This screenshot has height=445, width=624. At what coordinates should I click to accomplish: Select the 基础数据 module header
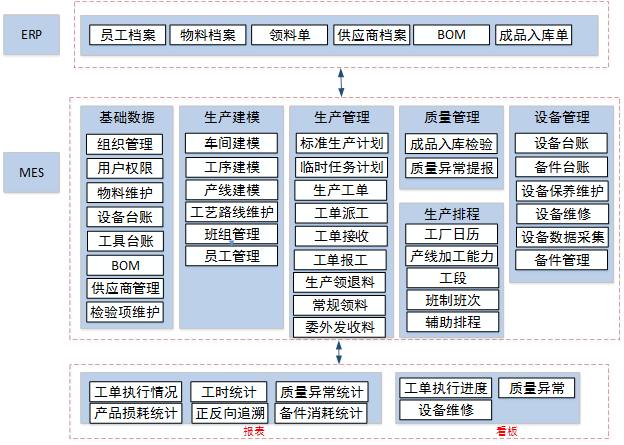(126, 118)
